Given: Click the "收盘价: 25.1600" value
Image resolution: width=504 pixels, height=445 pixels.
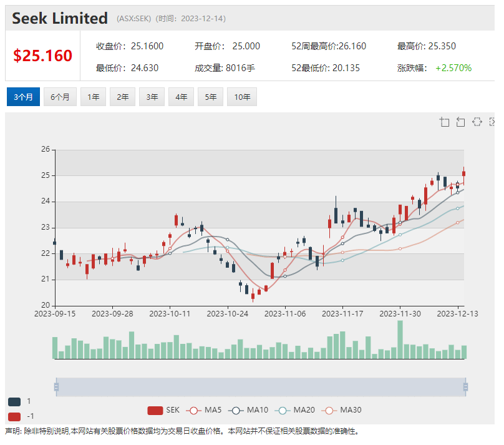Looking at the screenshot, I should pyautogui.click(x=130, y=46).
